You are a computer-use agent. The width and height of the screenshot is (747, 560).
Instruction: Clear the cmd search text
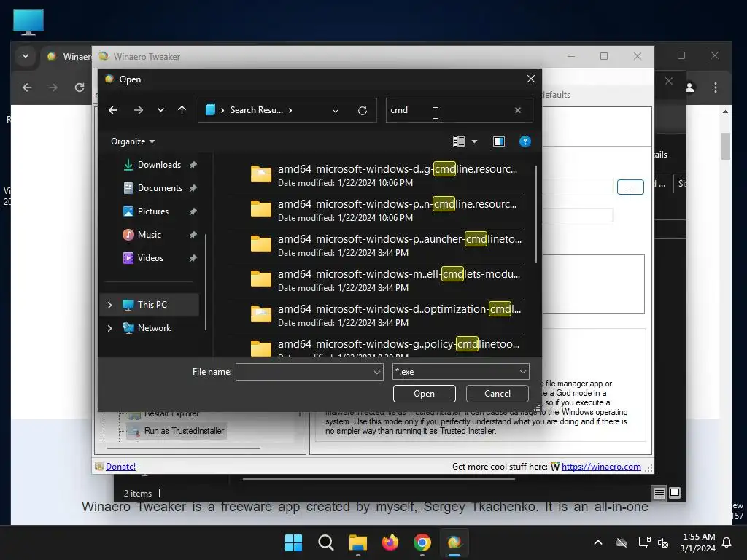pos(518,111)
